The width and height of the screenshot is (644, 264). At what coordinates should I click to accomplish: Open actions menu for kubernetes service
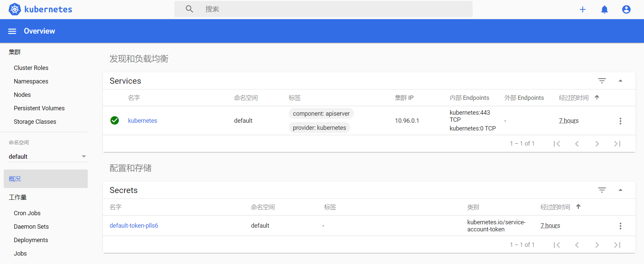click(620, 121)
